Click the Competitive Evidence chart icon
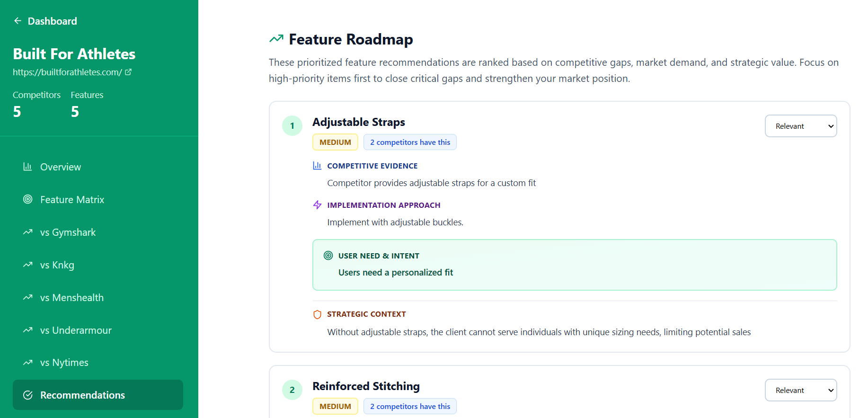868x418 pixels. (x=317, y=165)
